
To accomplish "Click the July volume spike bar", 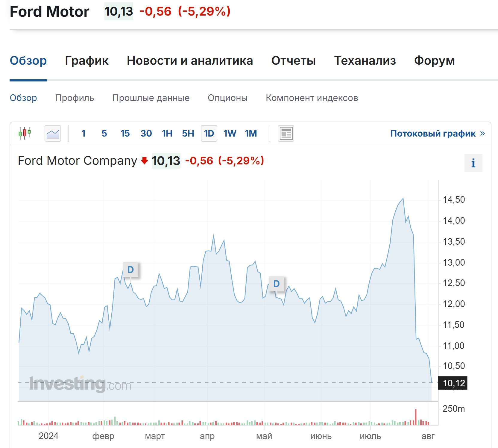I will (x=416, y=417).
